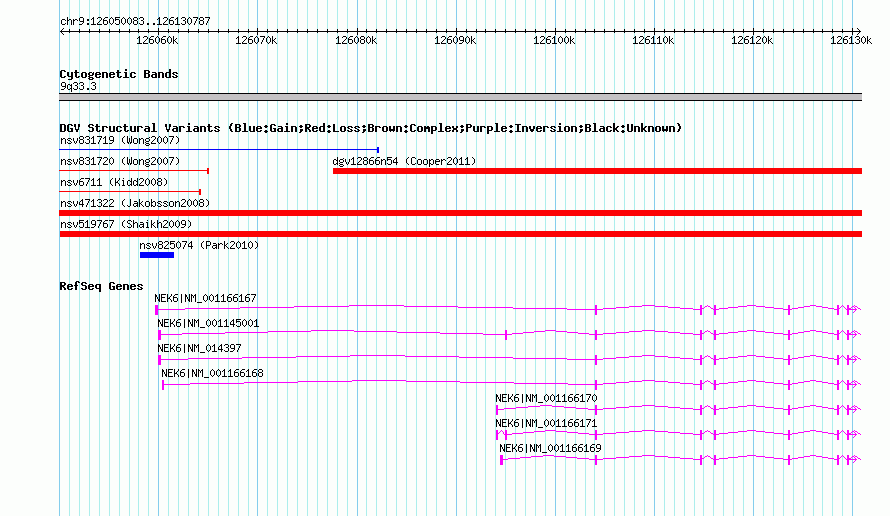The height and width of the screenshot is (516, 890).
Task: Select the nsv471322 (Jakobsson2008) red bar
Action: (461, 213)
